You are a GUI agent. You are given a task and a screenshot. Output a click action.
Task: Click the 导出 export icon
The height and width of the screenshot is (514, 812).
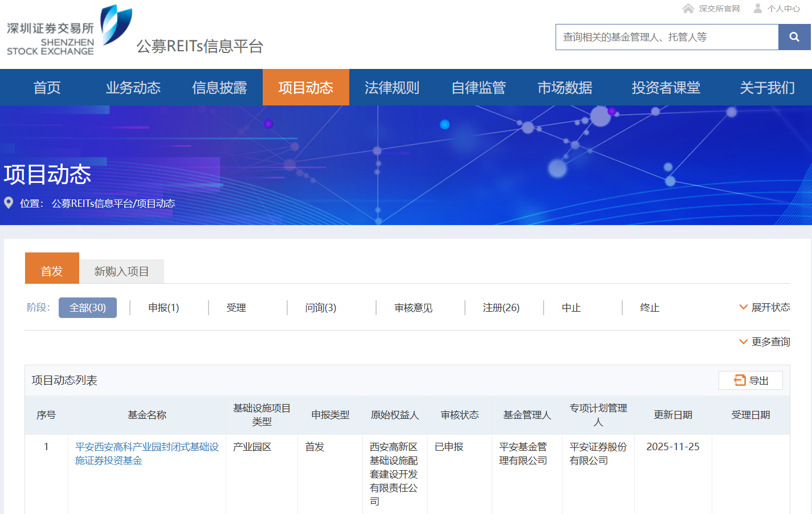coord(740,380)
